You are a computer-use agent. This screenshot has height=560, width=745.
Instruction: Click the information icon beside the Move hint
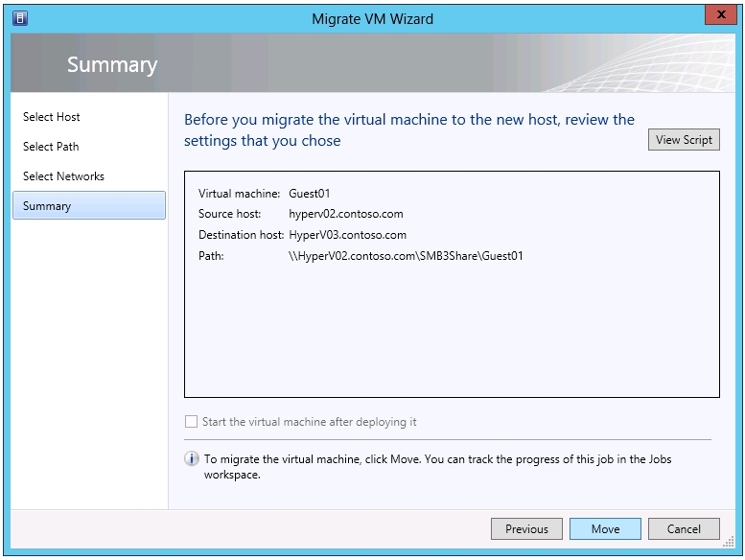click(x=192, y=459)
